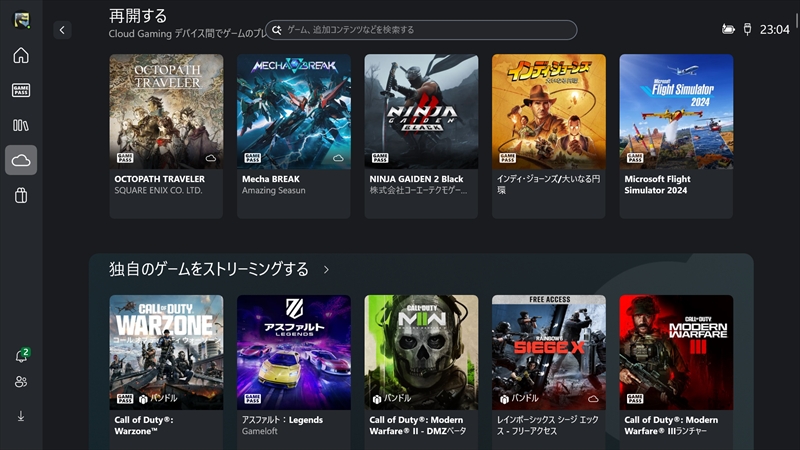Select the Cloud Gaming cloud icon
The height and width of the screenshot is (450, 800).
click(21, 160)
